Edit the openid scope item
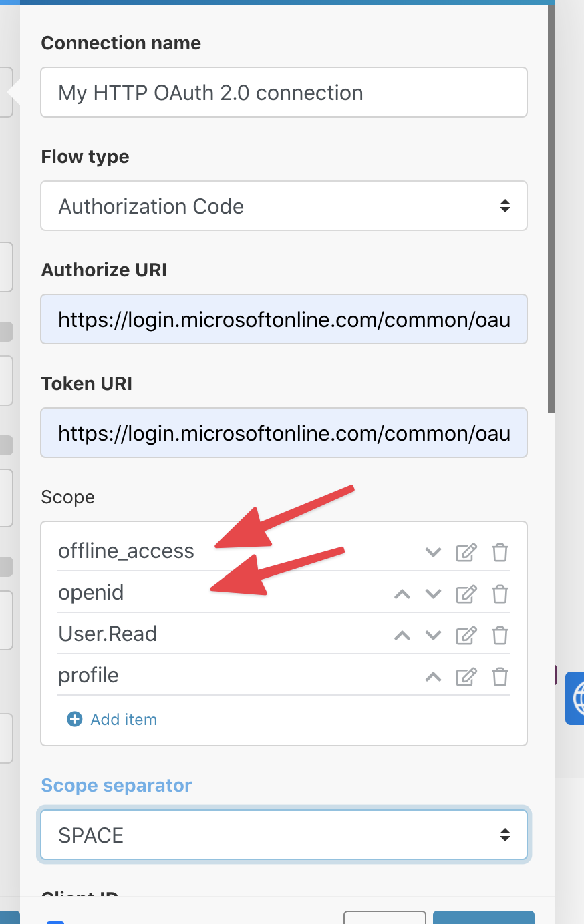584x924 pixels. click(466, 594)
